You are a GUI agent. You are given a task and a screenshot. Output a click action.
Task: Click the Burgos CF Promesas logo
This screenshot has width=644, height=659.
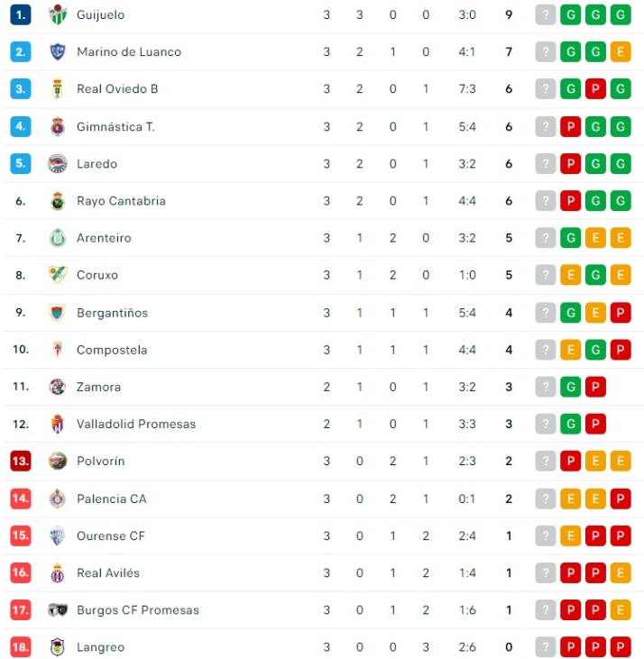coord(58,610)
